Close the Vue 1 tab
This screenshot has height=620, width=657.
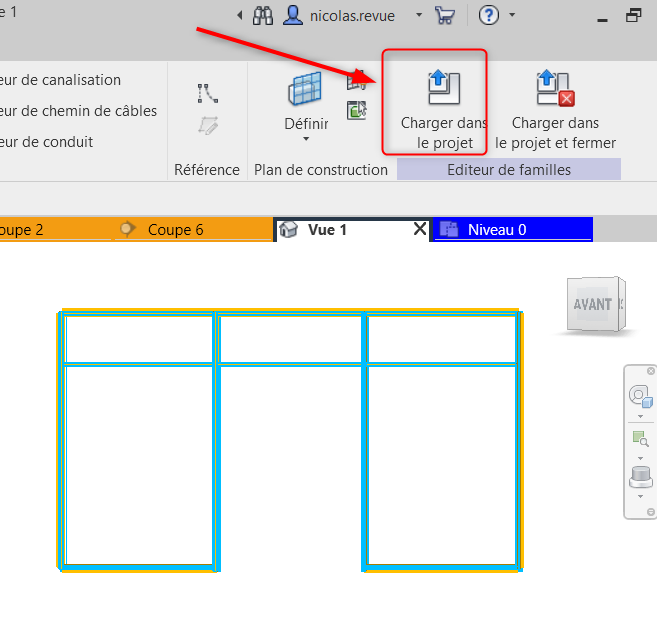click(420, 229)
